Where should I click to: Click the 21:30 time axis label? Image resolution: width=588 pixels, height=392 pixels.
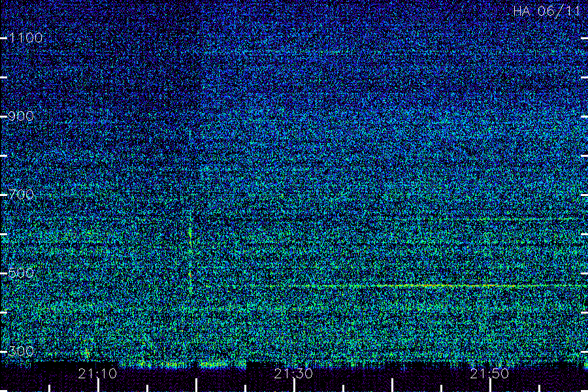click(293, 374)
